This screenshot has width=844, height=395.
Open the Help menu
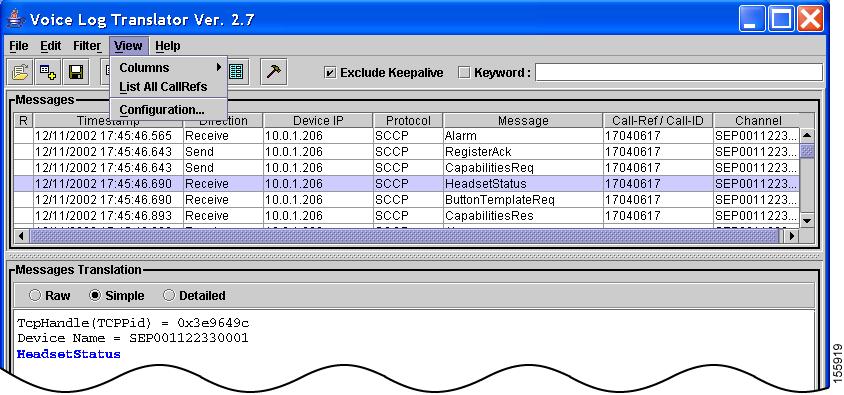(x=168, y=46)
